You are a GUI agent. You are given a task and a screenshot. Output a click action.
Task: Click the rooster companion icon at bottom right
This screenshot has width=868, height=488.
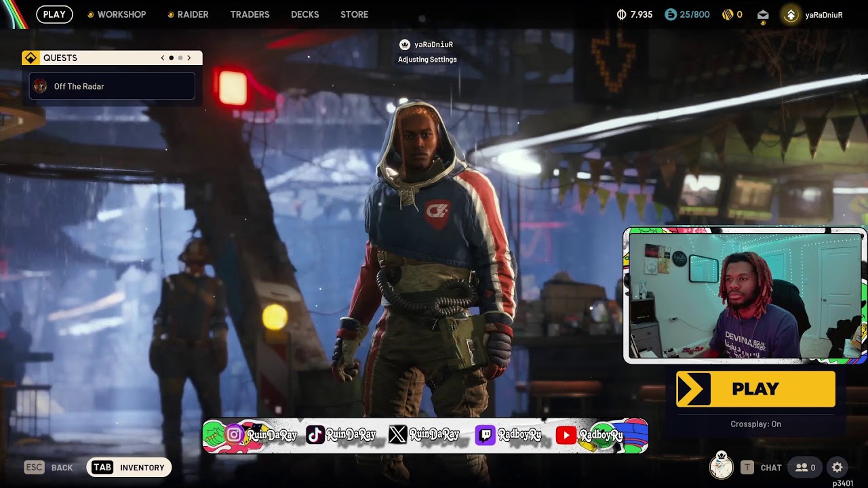[721, 466]
